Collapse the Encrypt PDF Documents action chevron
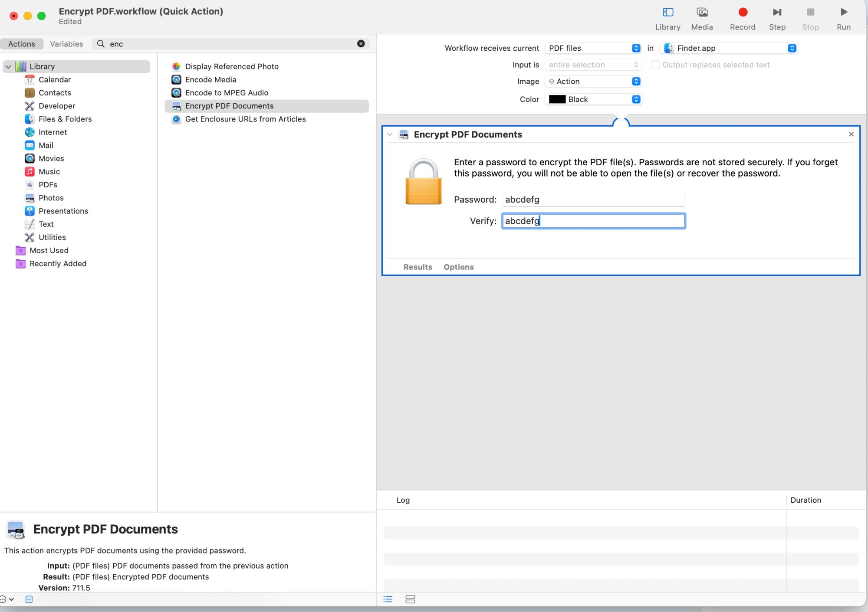868x612 pixels. pos(390,134)
